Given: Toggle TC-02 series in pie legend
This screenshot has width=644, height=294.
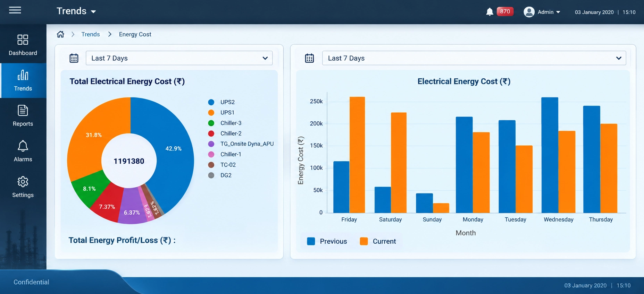Looking at the screenshot, I should pos(222,165).
